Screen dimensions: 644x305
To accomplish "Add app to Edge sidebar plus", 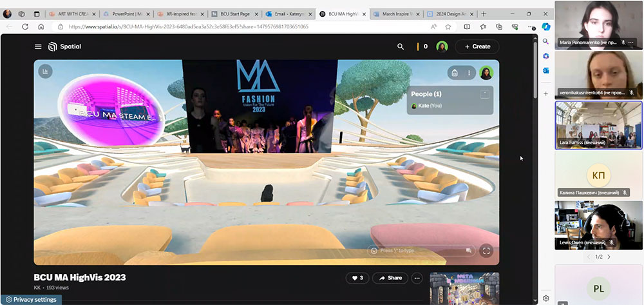I will [x=546, y=93].
